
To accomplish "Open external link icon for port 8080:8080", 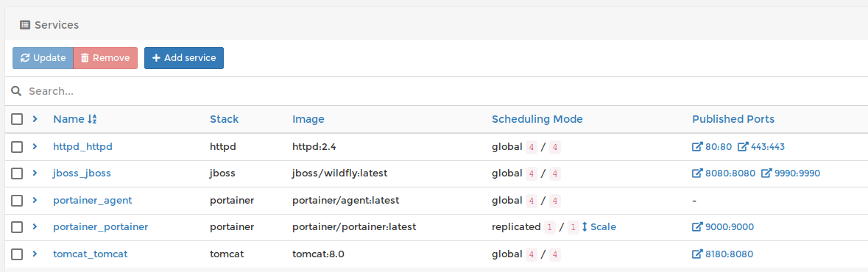I will [x=697, y=173].
